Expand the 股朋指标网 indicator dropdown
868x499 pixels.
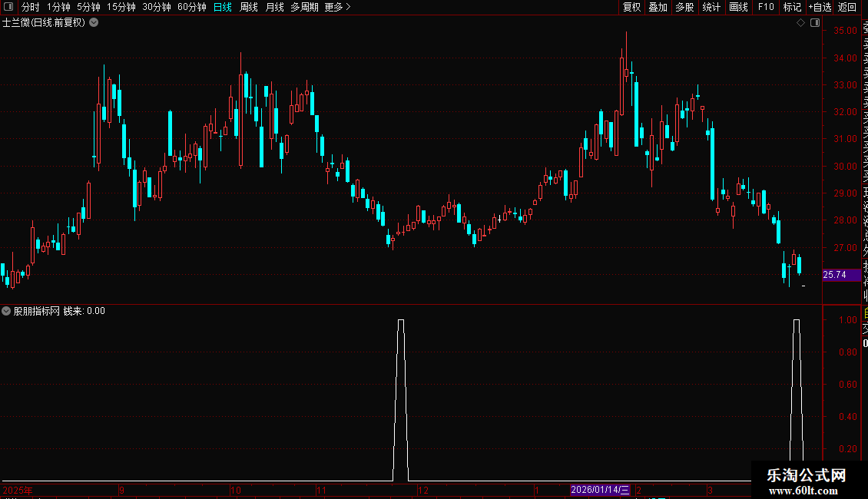pos(6,311)
